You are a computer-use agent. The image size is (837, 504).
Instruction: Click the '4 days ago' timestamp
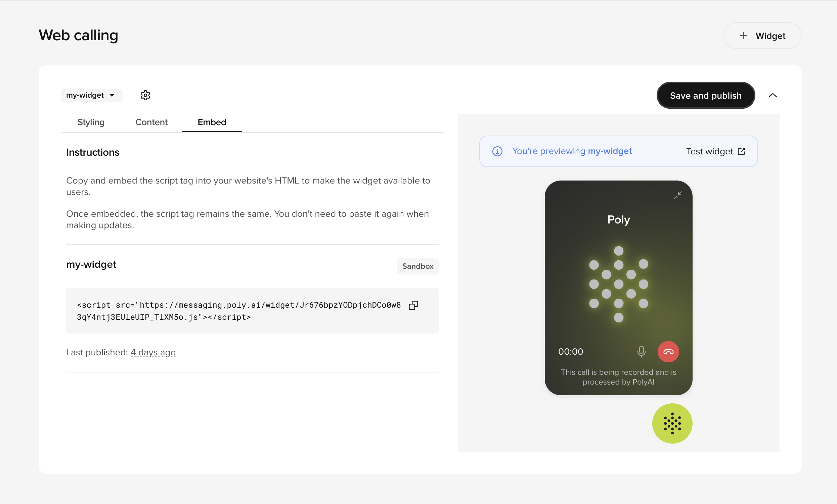pyautogui.click(x=153, y=352)
